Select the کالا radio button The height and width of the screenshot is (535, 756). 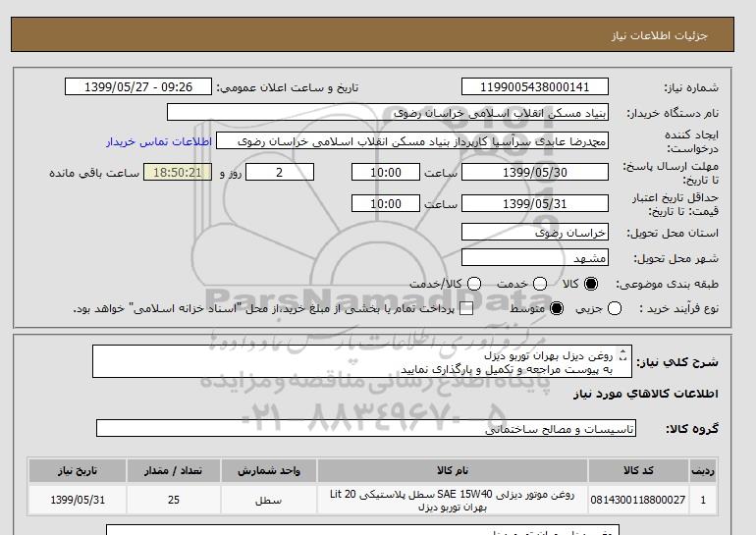pos(591,284)
